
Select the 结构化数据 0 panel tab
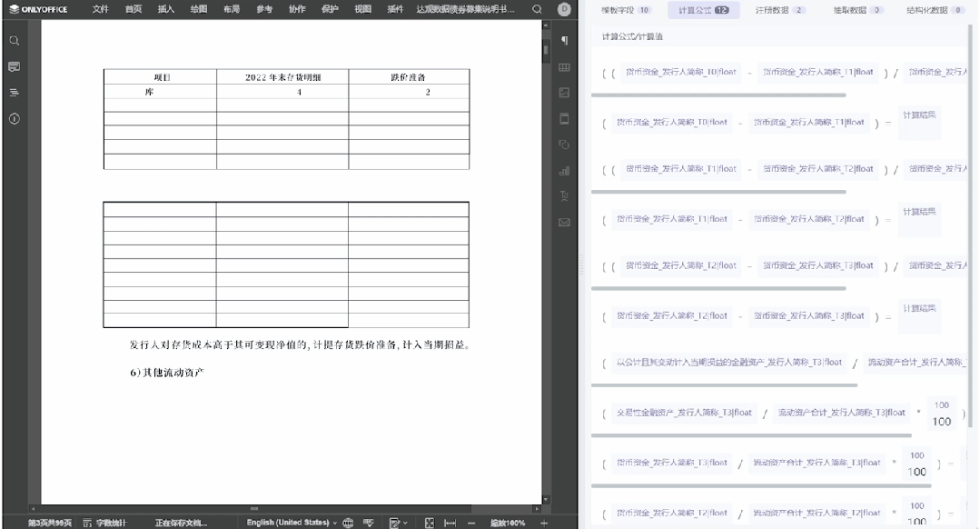click(935, 10)
